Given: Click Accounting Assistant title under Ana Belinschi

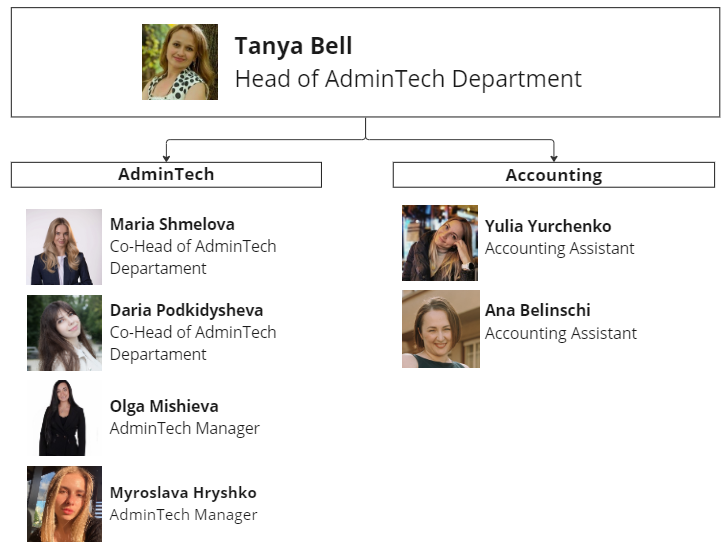Looking at the screenshot, I should (560, 333).
